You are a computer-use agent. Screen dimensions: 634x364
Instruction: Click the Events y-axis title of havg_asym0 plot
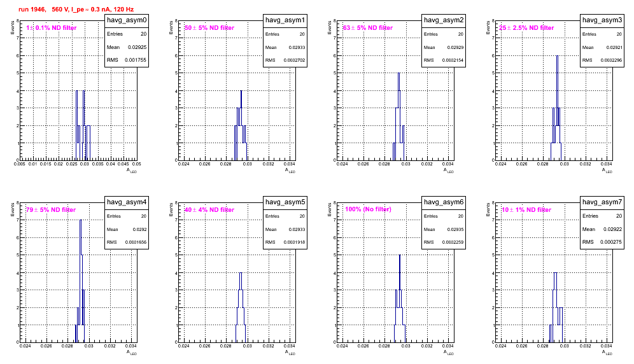[x=13, y=27]
